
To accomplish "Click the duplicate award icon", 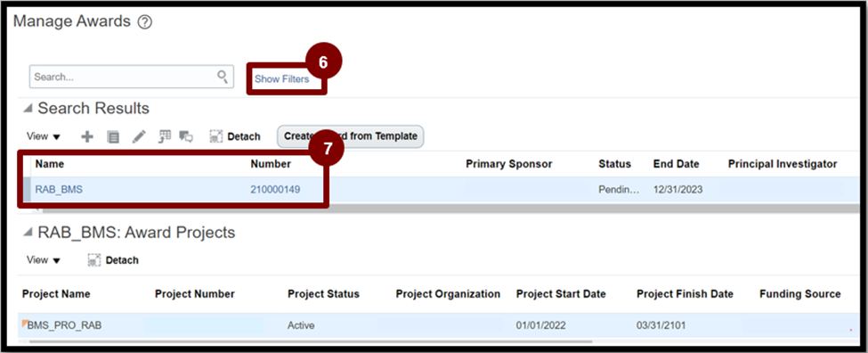I will click(113, 137).
